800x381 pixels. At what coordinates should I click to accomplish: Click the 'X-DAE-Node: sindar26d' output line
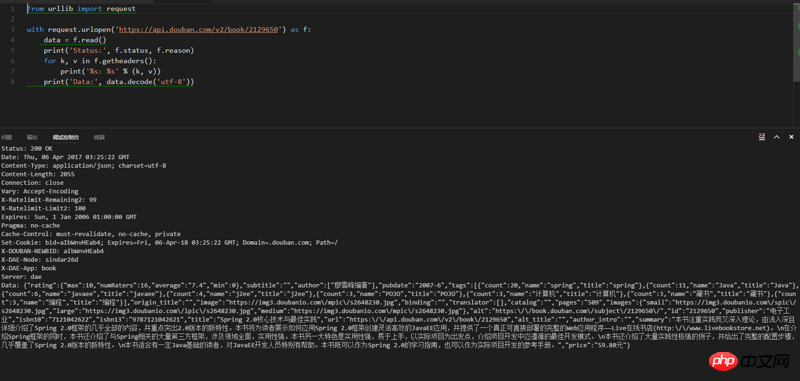39,260
